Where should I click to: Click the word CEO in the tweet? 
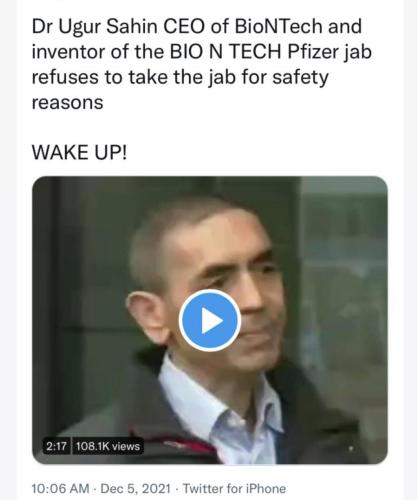(184, 26)
